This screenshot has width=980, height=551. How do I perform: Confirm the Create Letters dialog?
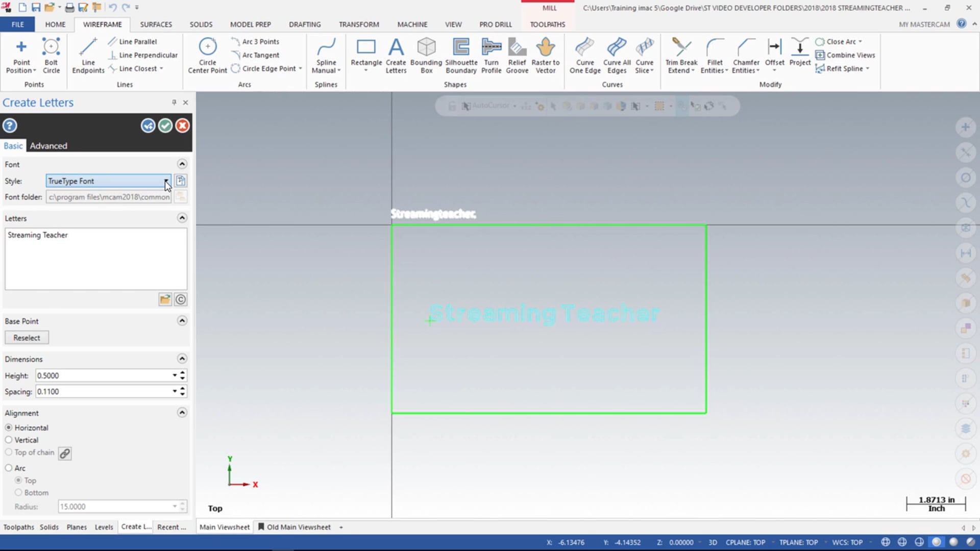point(164,126)
